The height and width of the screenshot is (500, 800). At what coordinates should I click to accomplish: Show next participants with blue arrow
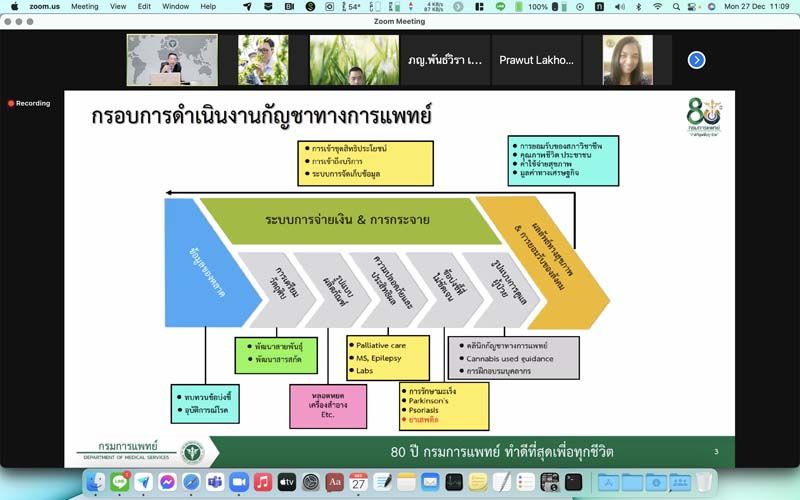click(697, 60)
